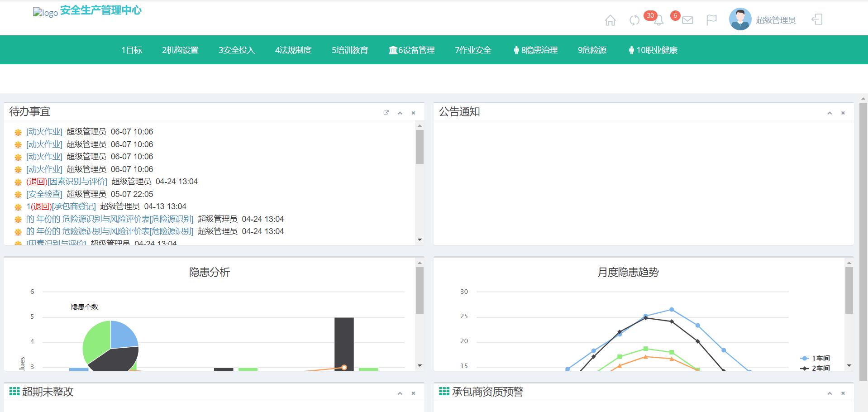Open the 8隐患治理 menu

535,50
